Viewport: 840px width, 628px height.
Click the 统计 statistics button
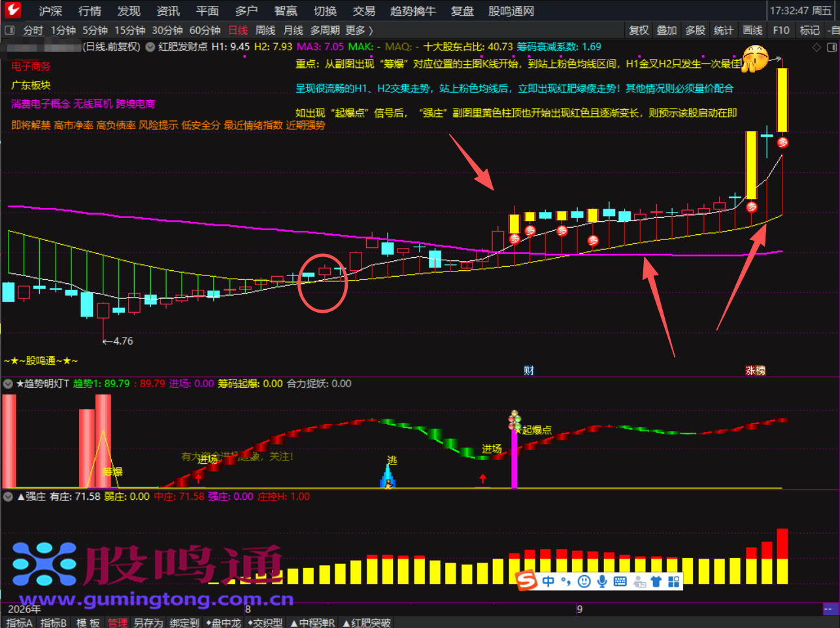[x=724, y=30]
